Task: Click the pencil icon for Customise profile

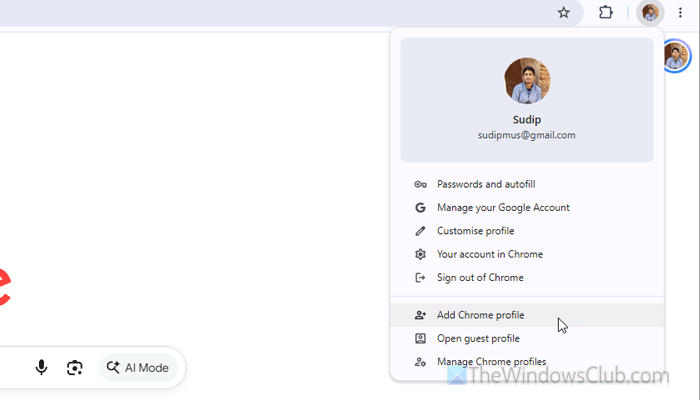Action: click(x=420, y=231)
